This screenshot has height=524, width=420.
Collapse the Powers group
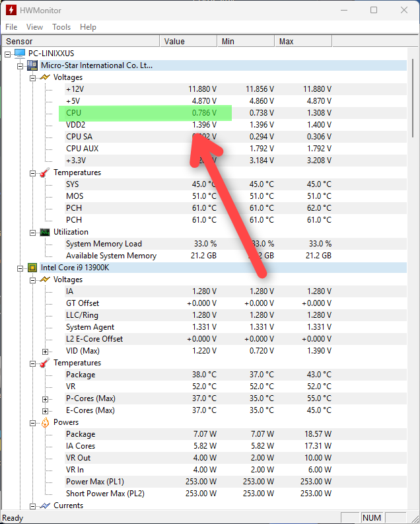click(33, 423)
